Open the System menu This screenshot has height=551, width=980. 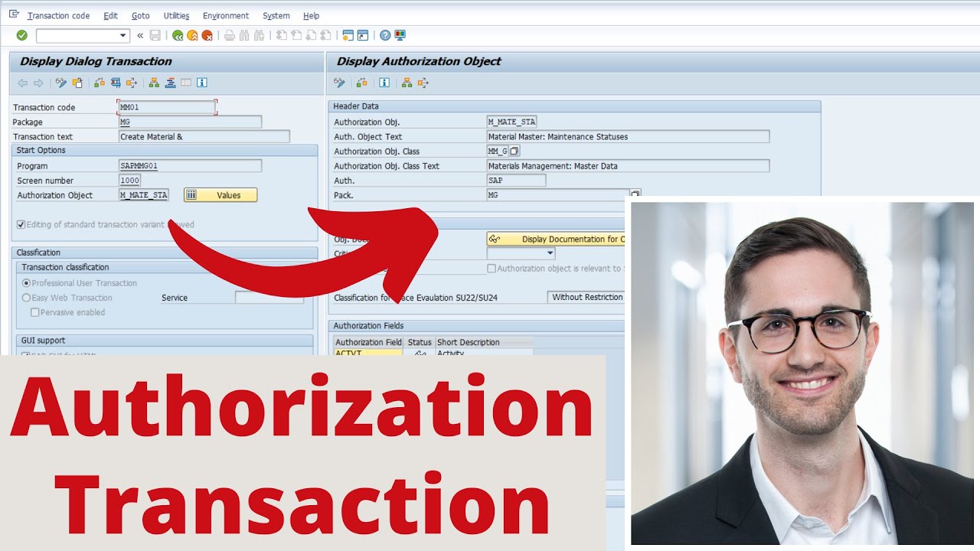point(276,15)
